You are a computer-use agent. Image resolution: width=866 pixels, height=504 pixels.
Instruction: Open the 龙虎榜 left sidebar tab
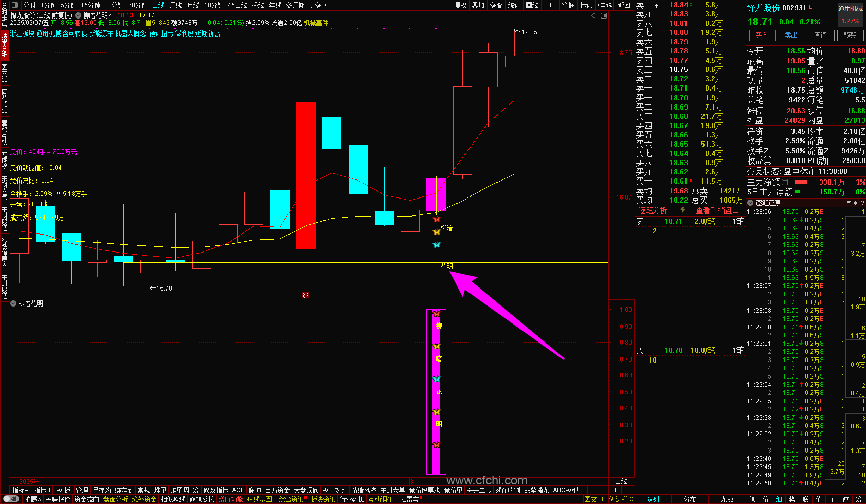coord(5,160)
